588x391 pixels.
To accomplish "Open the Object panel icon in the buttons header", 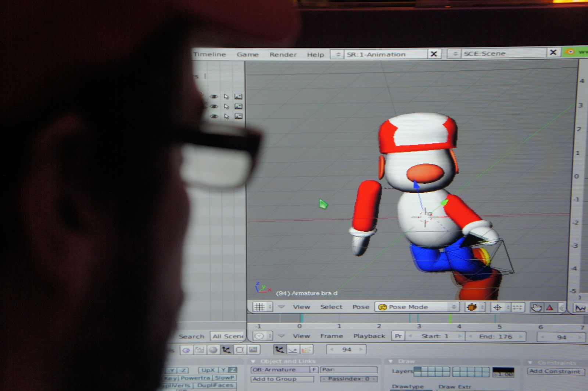I will [x=226, y=350].
